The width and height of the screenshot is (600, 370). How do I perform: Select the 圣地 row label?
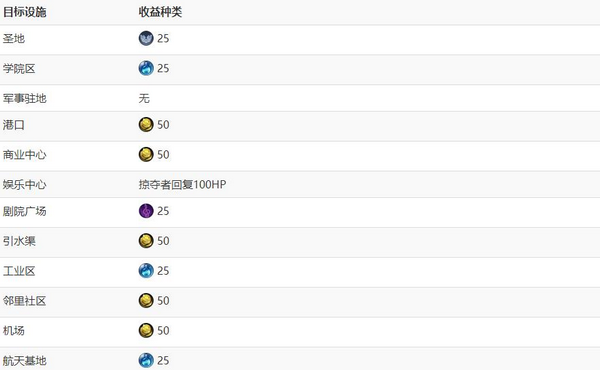point(14,38)
